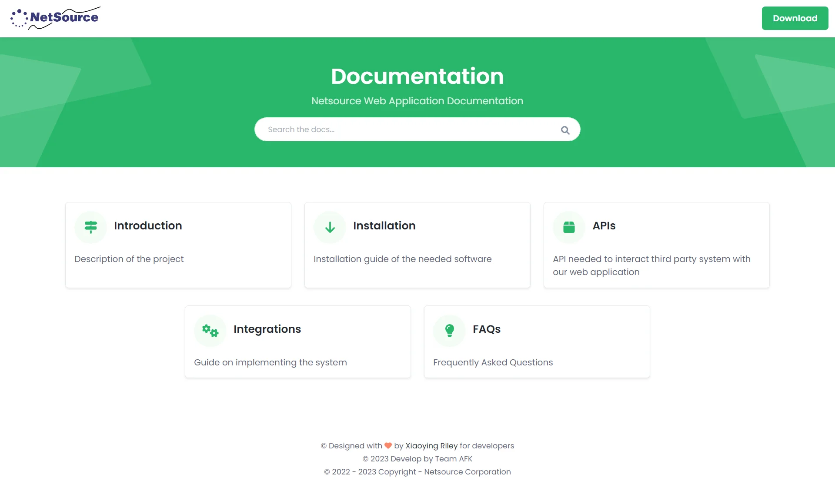Viewport: 835px width, 504px height.
Task: Click inside the docs search field
Action: click(391, 129)
